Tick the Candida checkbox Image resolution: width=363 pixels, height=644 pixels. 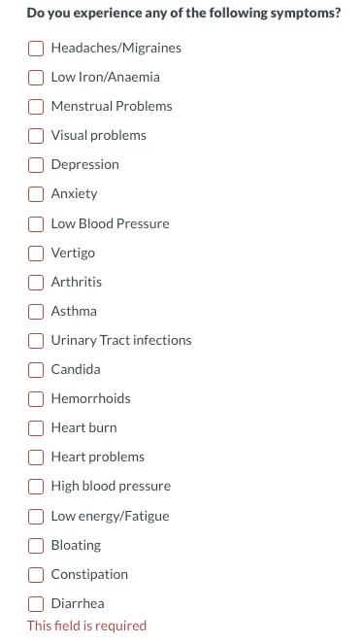(36, 370)
